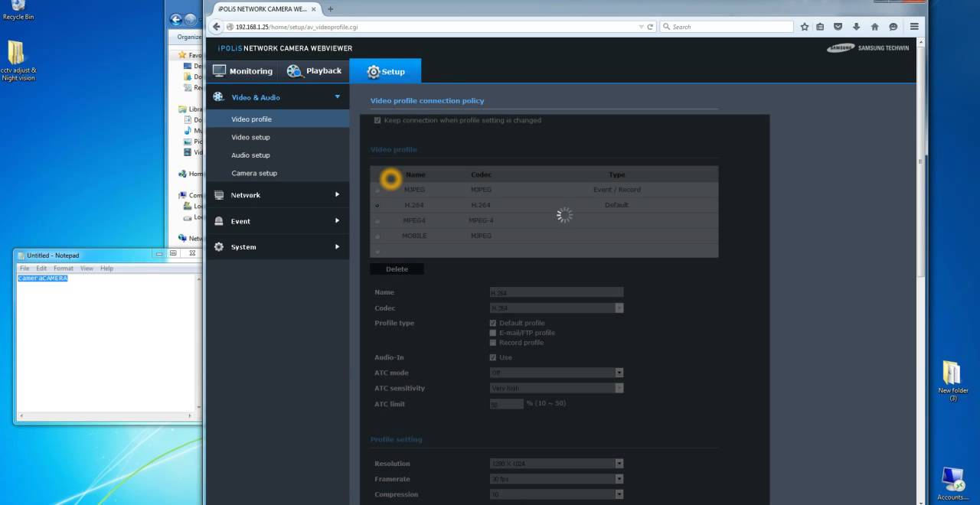This screenshot has height=505, width=980.
Task: Click the Delete profile button
Action: coord(397,269)
